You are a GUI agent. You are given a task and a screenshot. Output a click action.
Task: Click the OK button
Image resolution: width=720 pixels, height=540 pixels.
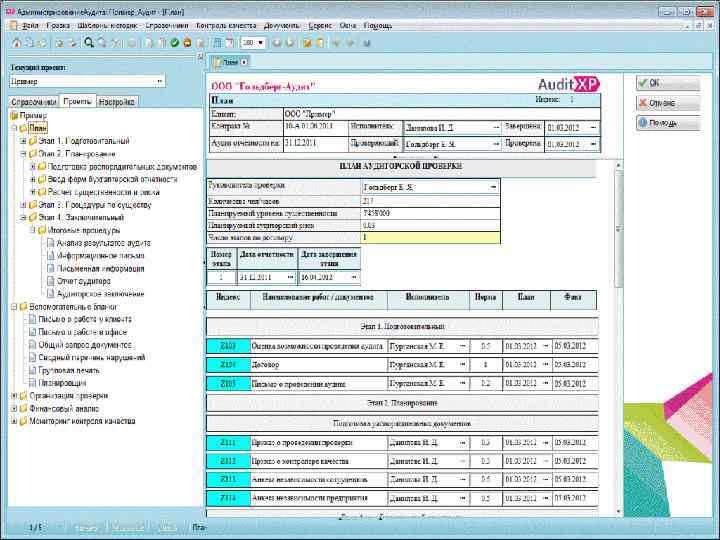pyautogui.click(x=668, y=83)
